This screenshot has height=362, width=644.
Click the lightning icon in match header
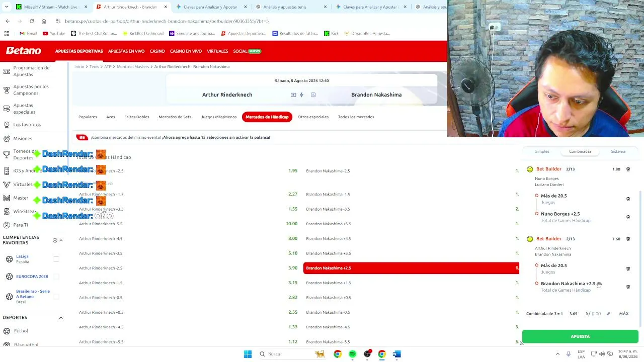(x=301, y=95)
